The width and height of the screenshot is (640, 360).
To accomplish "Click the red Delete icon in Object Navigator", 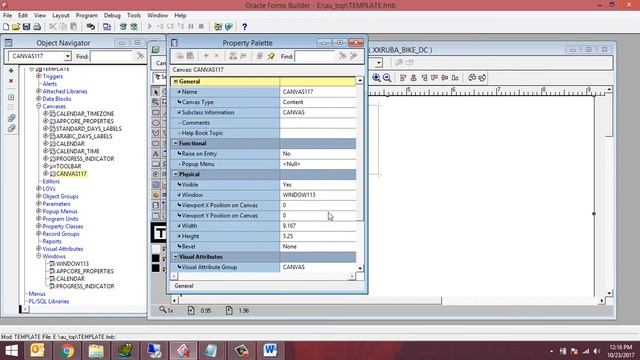I will pyautogui.click(x=11, y=81).
